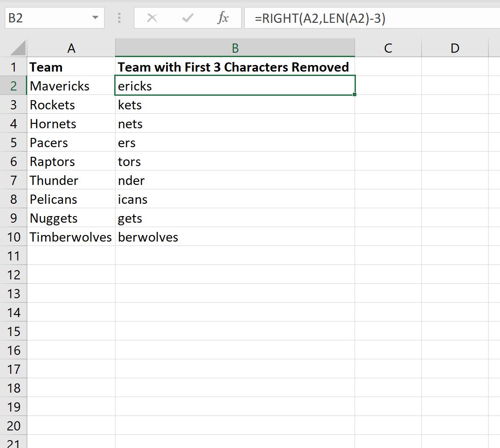500x448 pixels.
Task: Select the 'ers' cell
Action: 235,143
